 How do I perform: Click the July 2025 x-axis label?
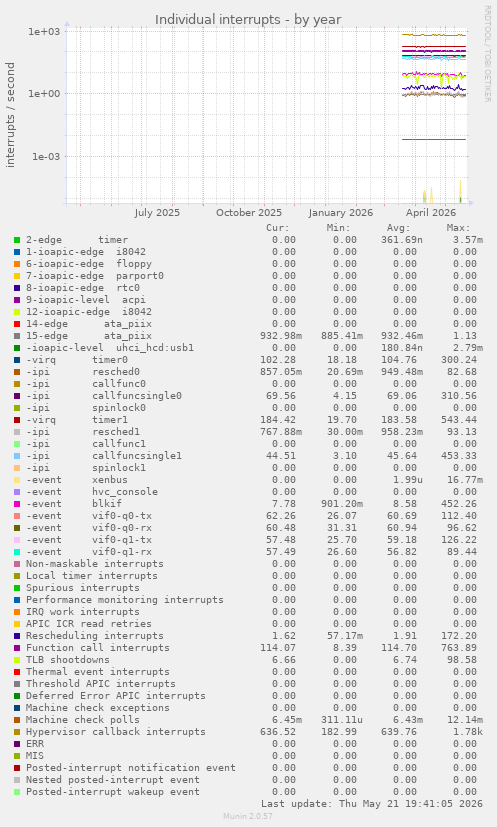[157, 213]
